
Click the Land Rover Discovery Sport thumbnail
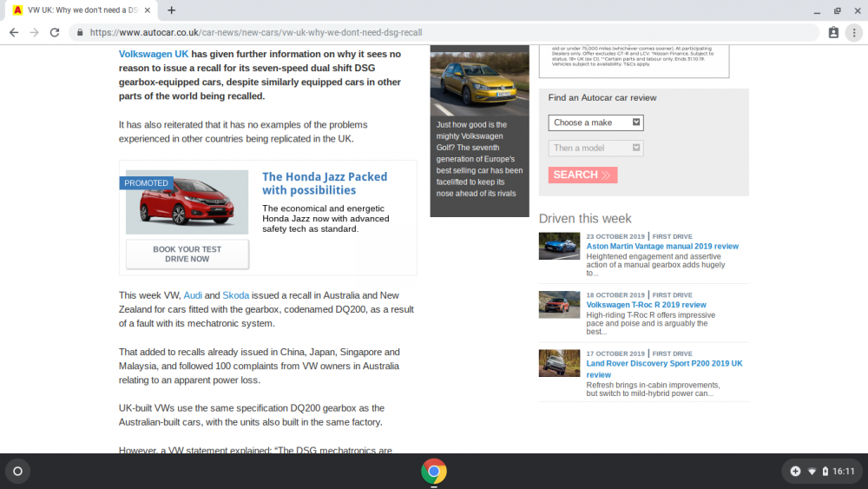(x=559, y=363)
